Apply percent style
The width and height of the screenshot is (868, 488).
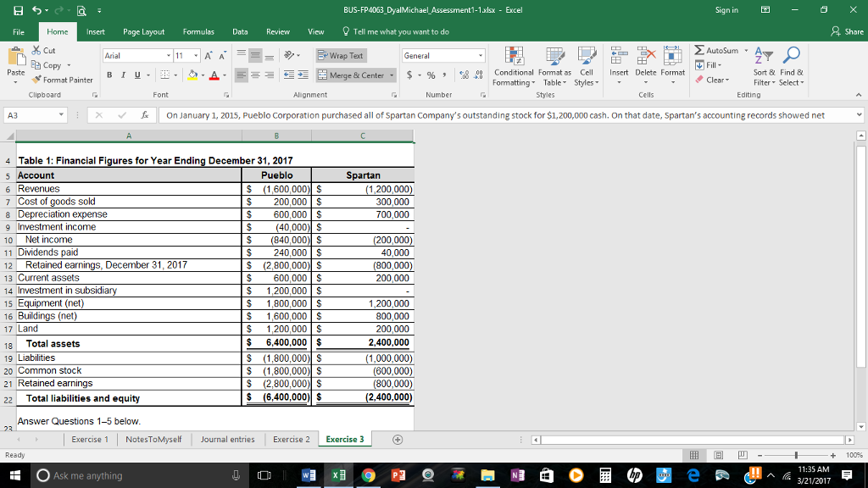431,75
